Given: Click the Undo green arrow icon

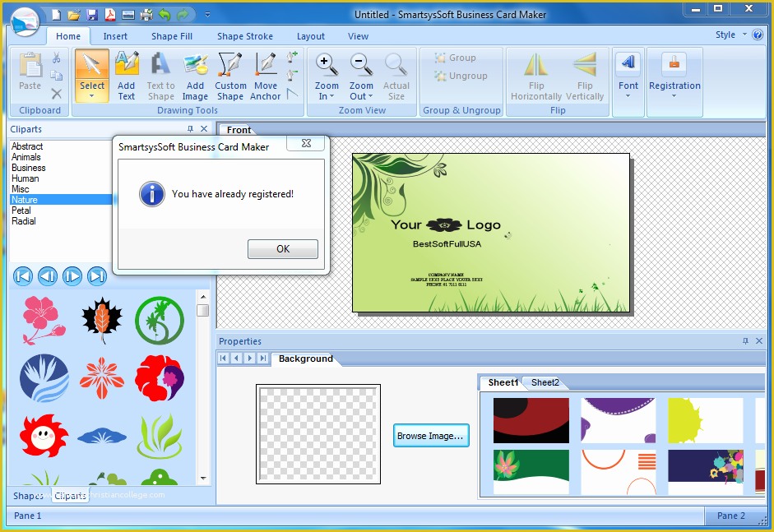Looking at the screenshot, I should click(x=165, y=15).
